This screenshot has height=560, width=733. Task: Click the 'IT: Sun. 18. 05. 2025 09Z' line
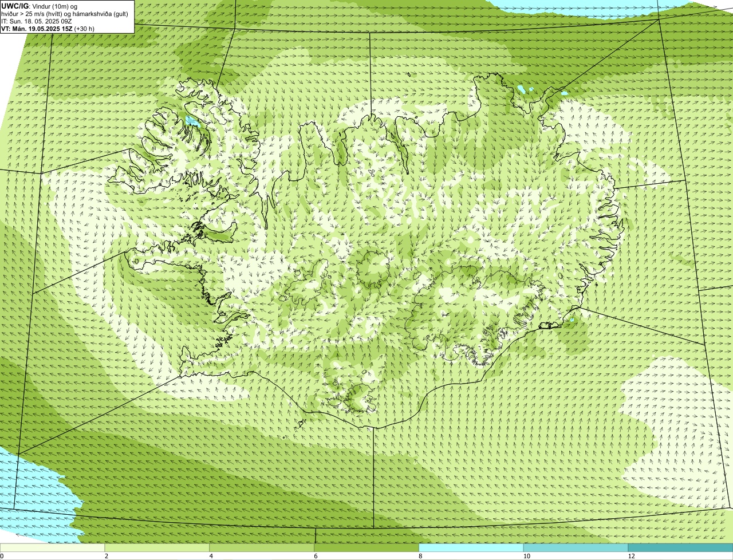[x=37, y=21]
